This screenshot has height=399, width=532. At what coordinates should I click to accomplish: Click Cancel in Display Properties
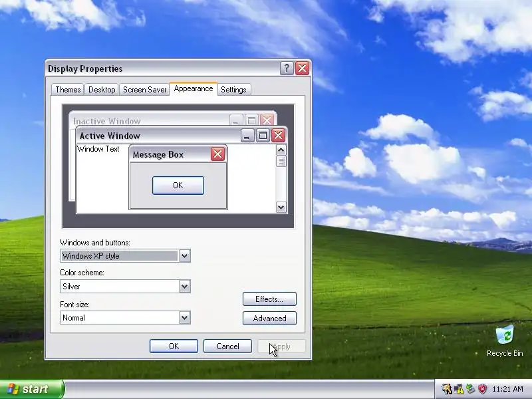[x=227, y=346]
